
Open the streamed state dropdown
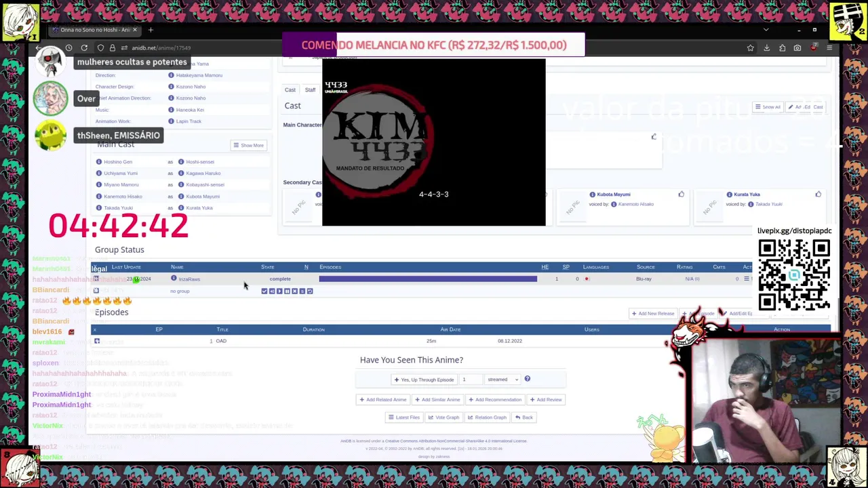click(x=502, y=380)
